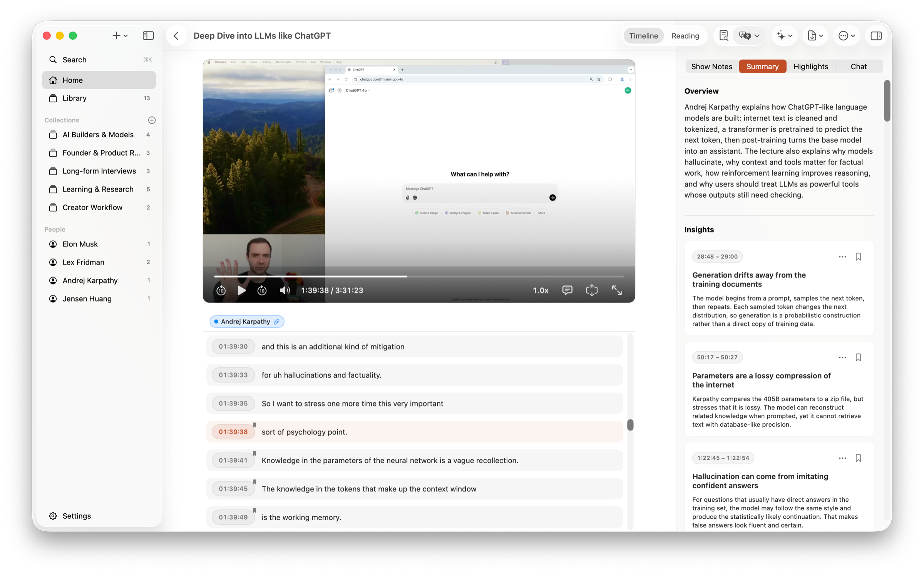Open the Long-form Interviews collection
This screenshot has height=573, width=924.
(x=99, y=171)
